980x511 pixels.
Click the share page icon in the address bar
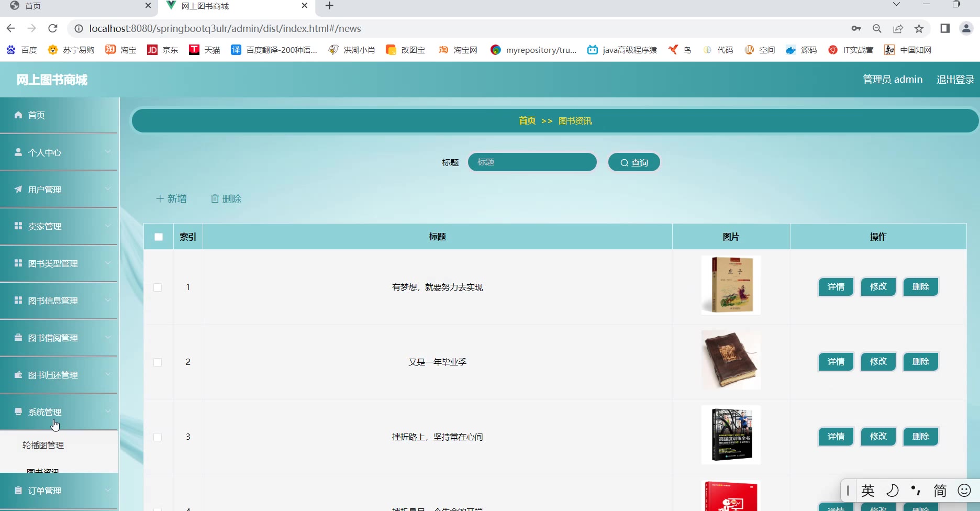(x=898, y=28)
